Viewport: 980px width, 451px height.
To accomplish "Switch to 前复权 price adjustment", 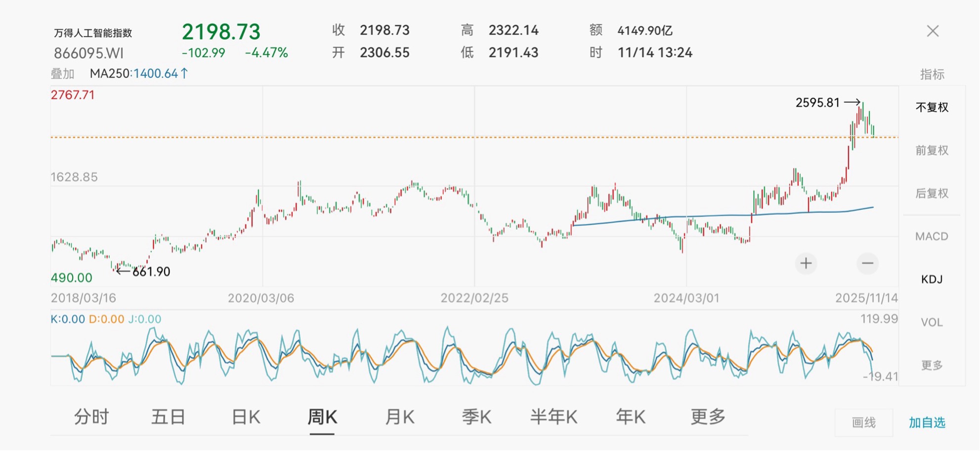I will point(932,150).
